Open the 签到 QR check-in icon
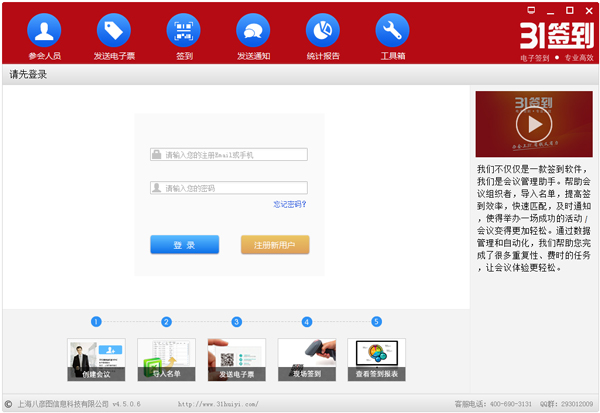600x413 pixels. tap(183, 31)
